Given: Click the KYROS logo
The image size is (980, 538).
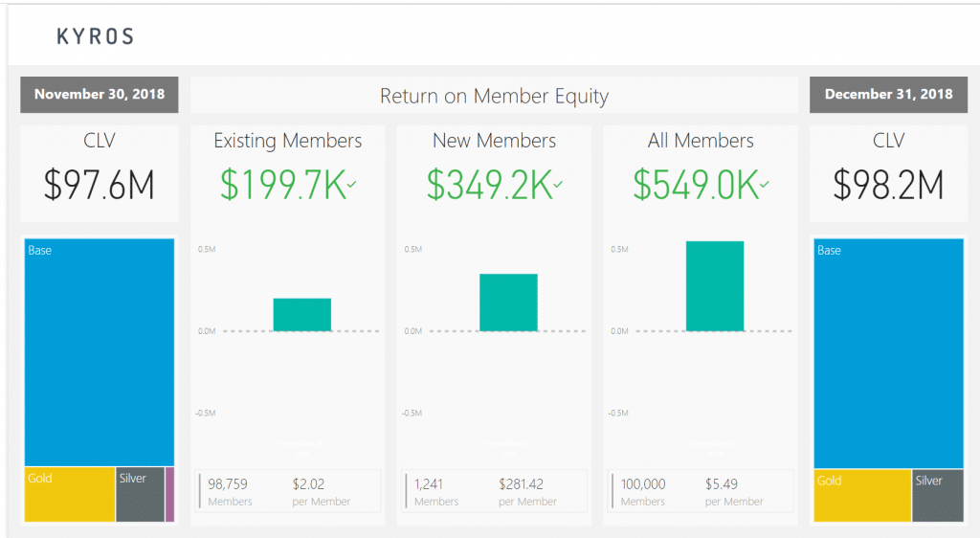Looking at the screenshot, I should click(x=96, y=37).
